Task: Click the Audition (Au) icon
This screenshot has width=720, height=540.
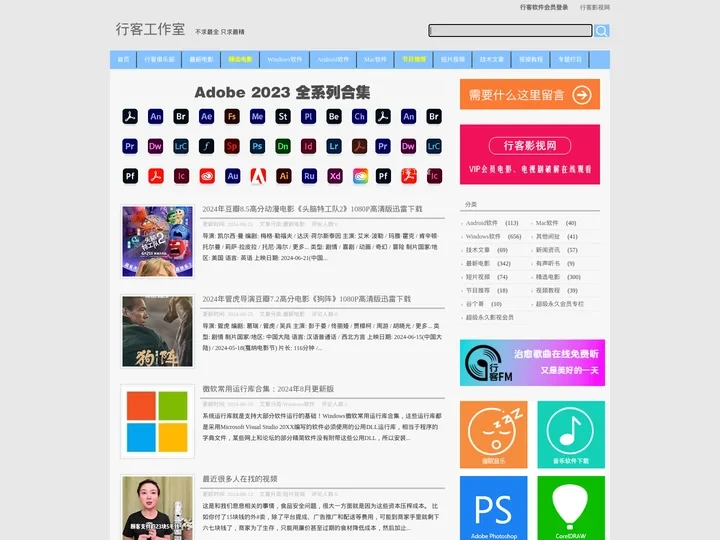Action: 233,176
